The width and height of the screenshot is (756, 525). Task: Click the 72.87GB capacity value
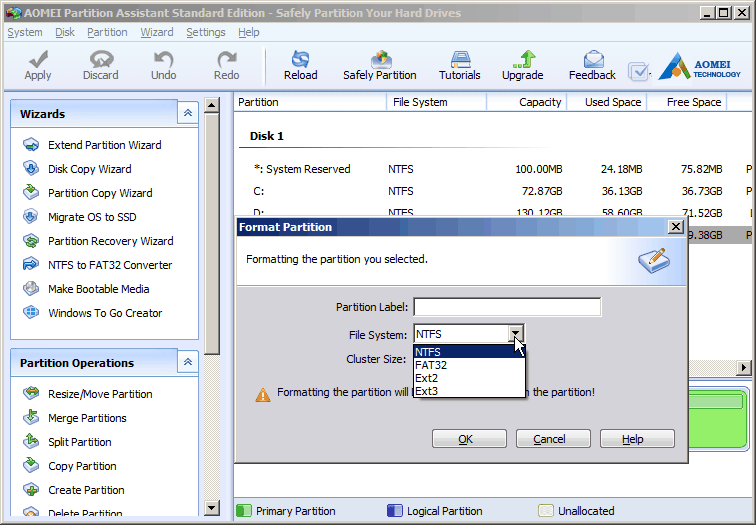[542, 191]
